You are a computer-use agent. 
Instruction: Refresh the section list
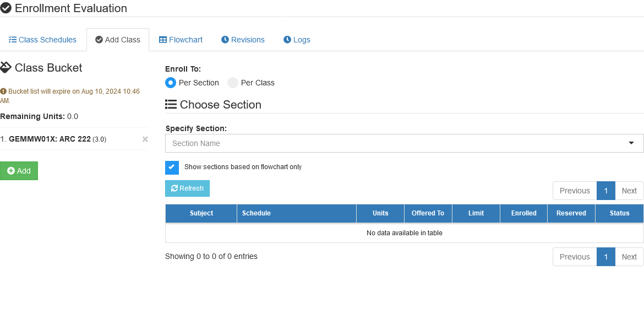pos(187,188)
